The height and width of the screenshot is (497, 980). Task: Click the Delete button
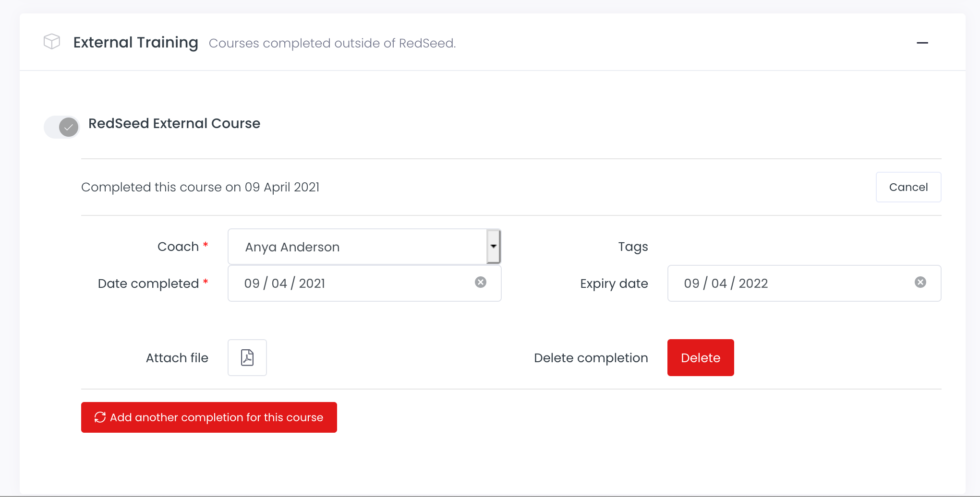point(700,357)
